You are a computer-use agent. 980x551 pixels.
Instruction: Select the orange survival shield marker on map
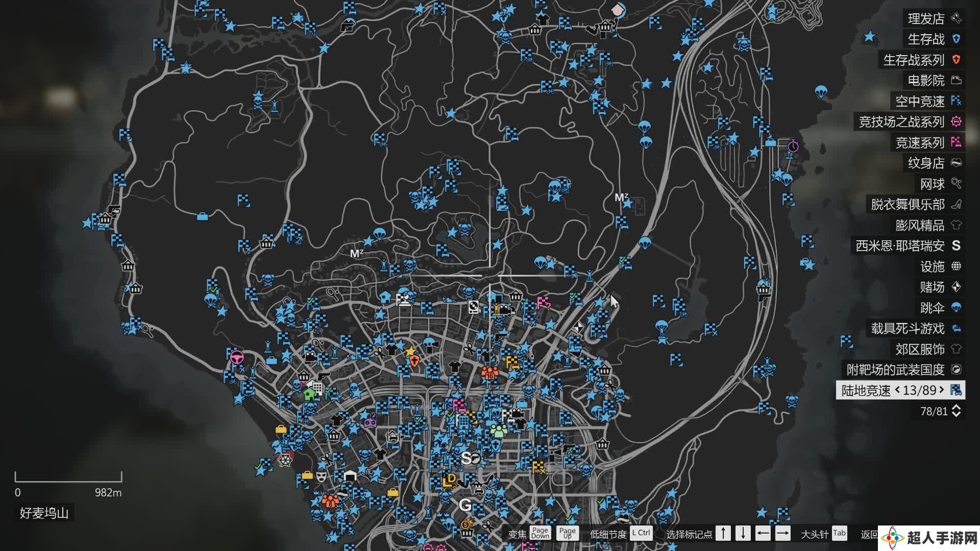[414, 361]
